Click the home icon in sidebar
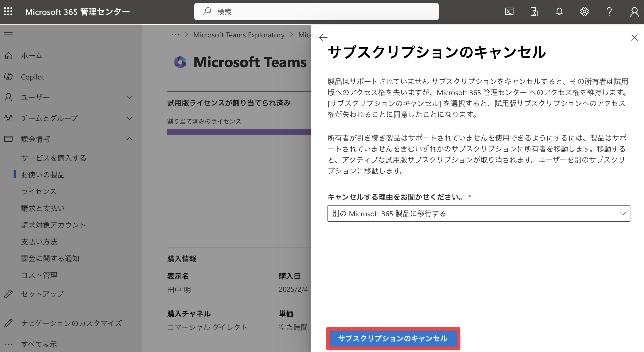The height and width of the screenshot is (352, 644). click(x=8, y=55)
